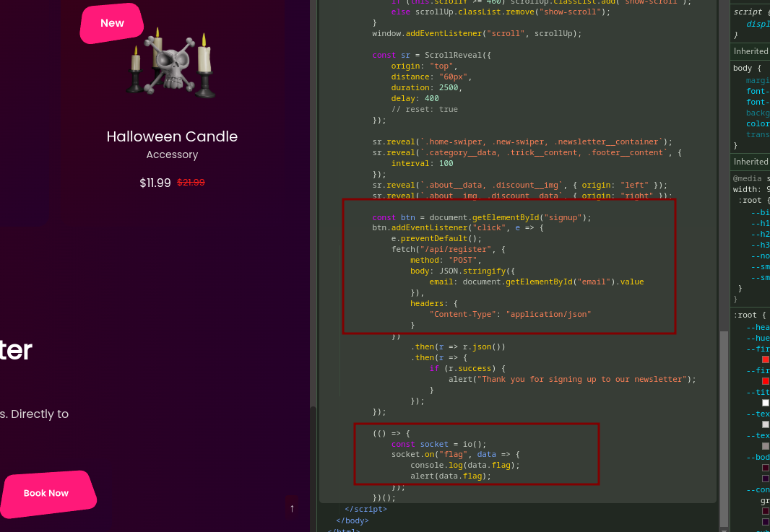Click the socket.on("flag") line
Viewport: 770px width, 532px height.
coord(455,455)
